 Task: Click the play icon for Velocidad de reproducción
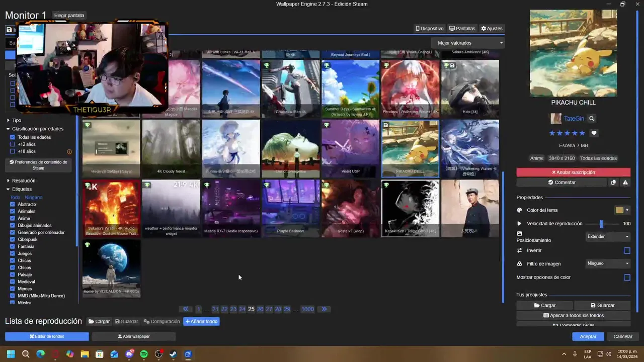520,224
